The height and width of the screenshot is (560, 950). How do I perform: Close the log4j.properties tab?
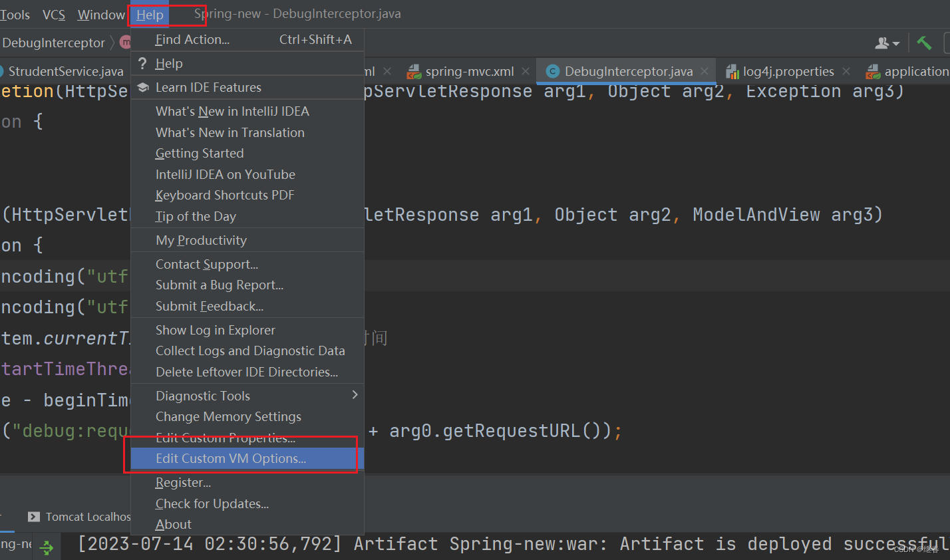point(846,71)
